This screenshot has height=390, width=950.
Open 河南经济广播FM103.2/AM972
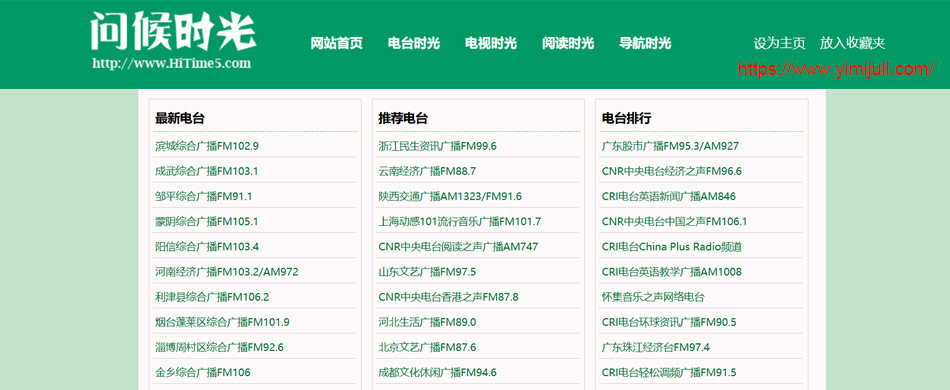(x=227, y=272)
